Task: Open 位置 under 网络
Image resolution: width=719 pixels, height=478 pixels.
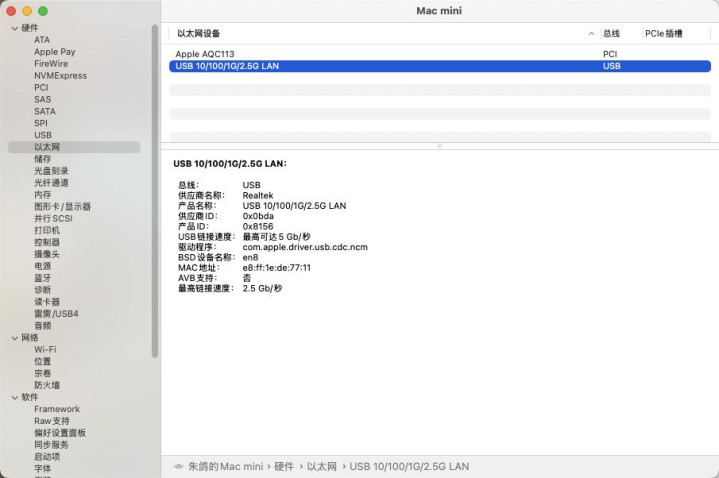Action: pos(42,362)
